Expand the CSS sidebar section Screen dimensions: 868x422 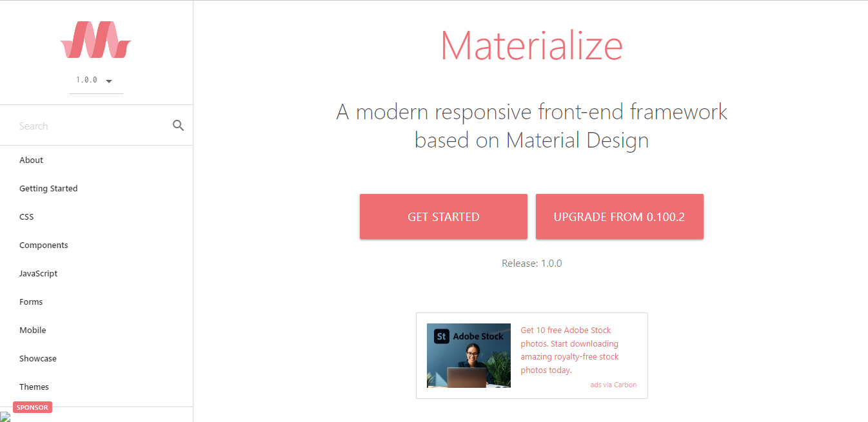click(96, 216)
